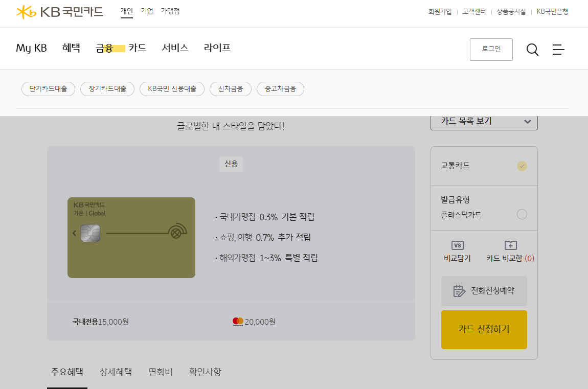Open the 혜택 menu
Viewport: 588px width, 389px height.
pyautogui.click(x=71, y=48)
